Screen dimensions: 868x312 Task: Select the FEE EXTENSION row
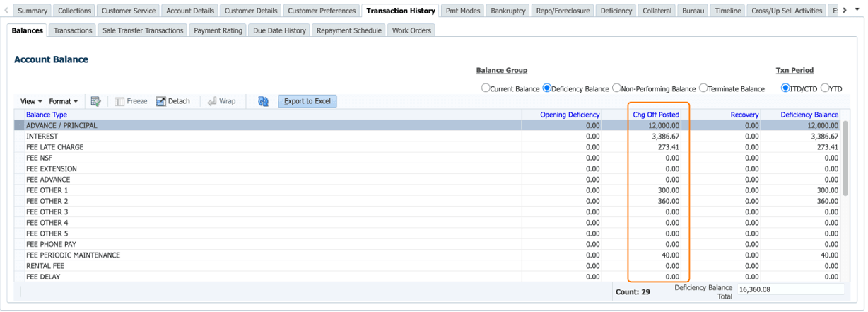pos(428,168)
